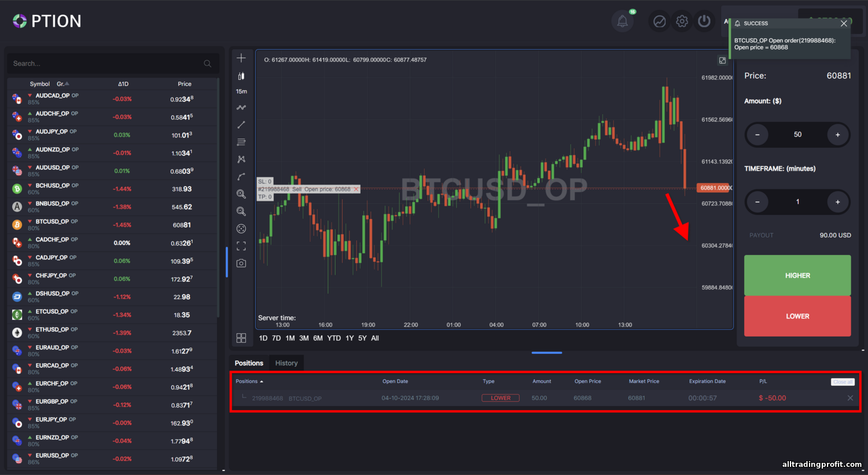
Task: Select the ETHUSD_OP symbol row
Action: click(112, 332)
